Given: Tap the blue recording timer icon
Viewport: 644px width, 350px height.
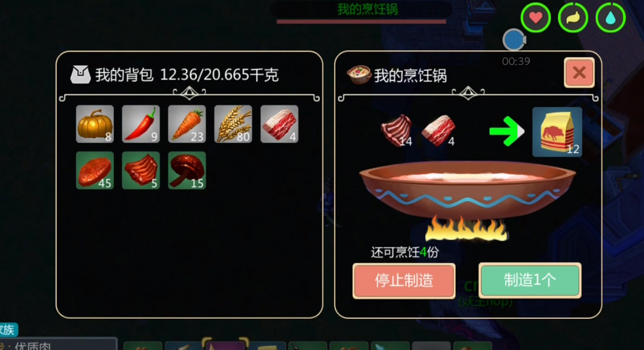Looking at the screenshot, I should pos(514,40).
